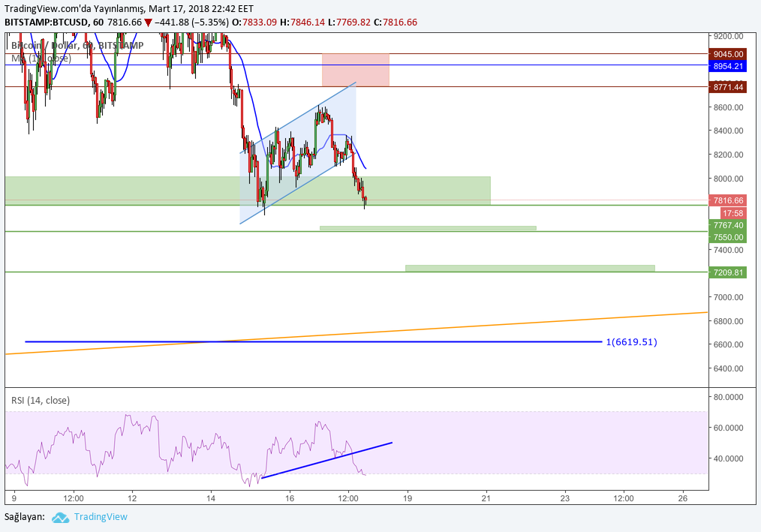761x532 pixels.
Task: Select the RSI (14, close) indicator legend
Action: pyautogui.click(x=41, y=401)
